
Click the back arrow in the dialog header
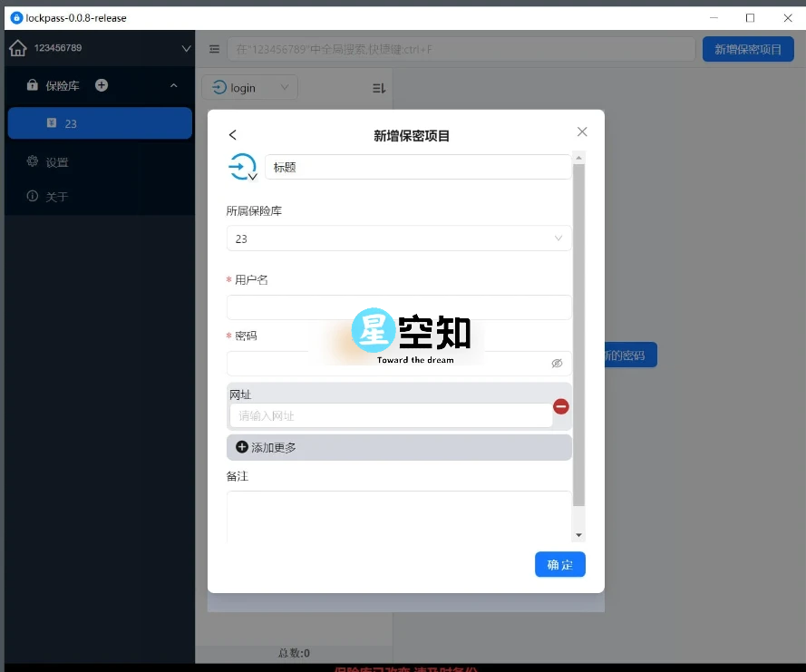coord(233,134)
